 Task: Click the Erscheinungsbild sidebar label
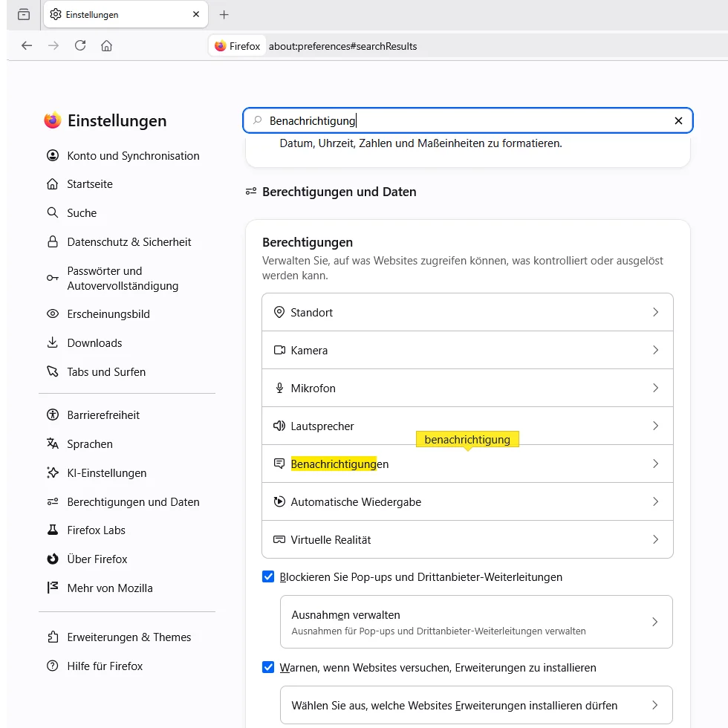coord(108,314)
